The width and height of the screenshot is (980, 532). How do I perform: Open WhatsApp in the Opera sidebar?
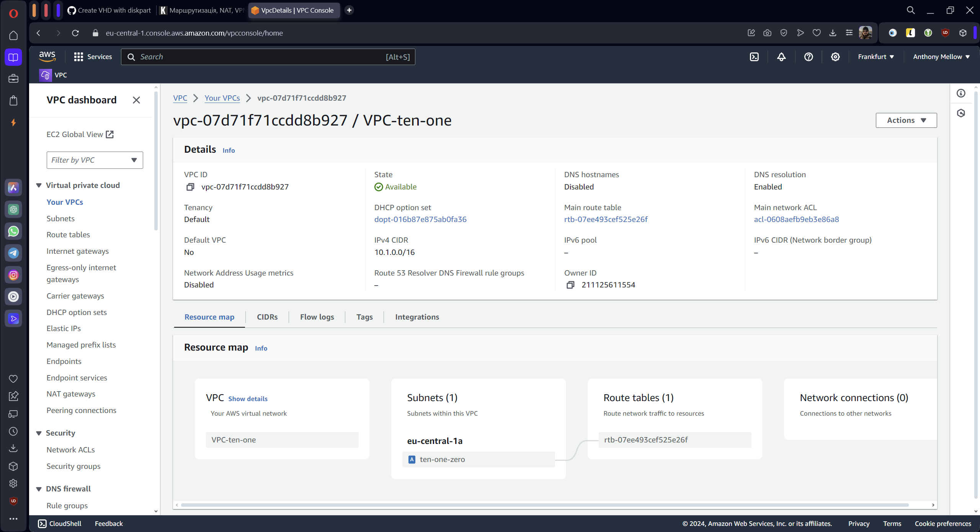13,231
